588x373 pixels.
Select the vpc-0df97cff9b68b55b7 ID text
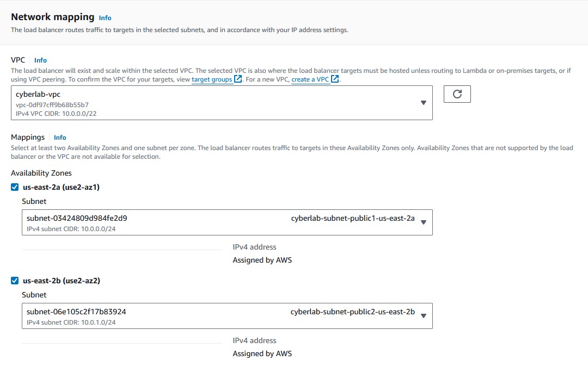52,105
